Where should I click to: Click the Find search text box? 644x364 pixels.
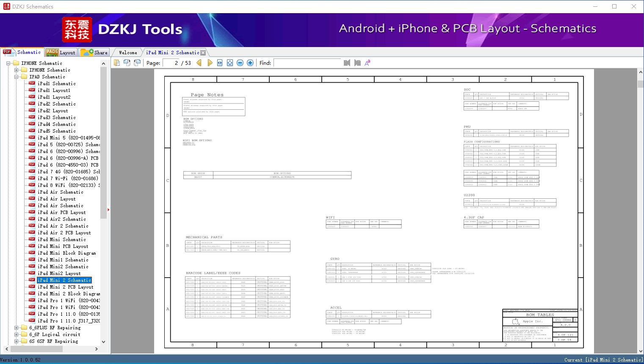click(307, 63)
